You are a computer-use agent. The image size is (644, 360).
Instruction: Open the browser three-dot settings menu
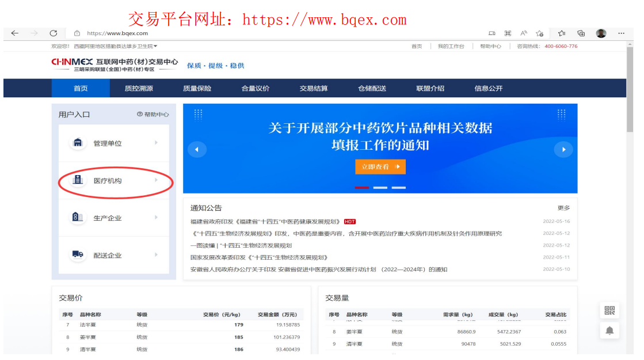621,33
